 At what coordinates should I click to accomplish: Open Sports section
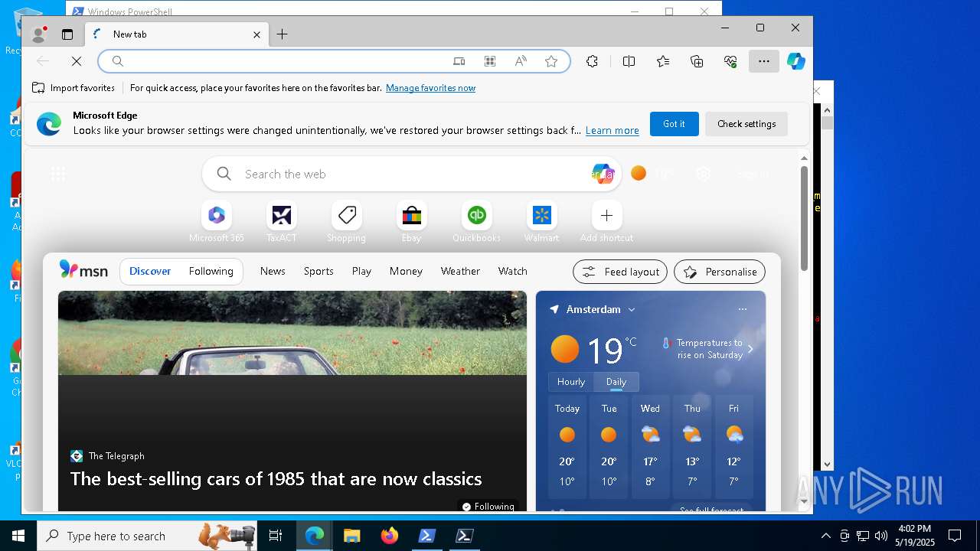pos(318,271)
